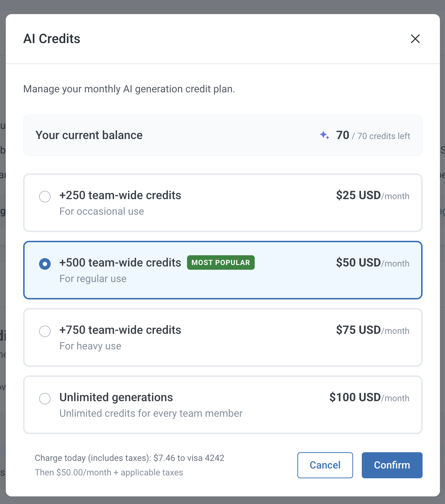Select the +500 team-wide credits radio button
This screenshot has width=445, height=504.
[45, 264]
